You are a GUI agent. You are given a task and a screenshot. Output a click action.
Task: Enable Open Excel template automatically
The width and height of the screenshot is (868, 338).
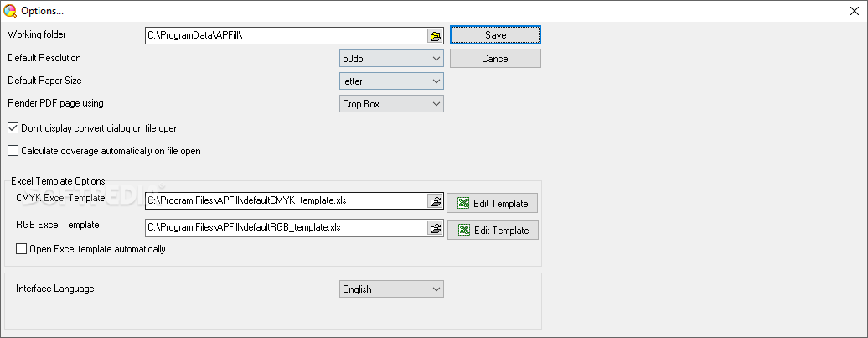click(21, 249)
